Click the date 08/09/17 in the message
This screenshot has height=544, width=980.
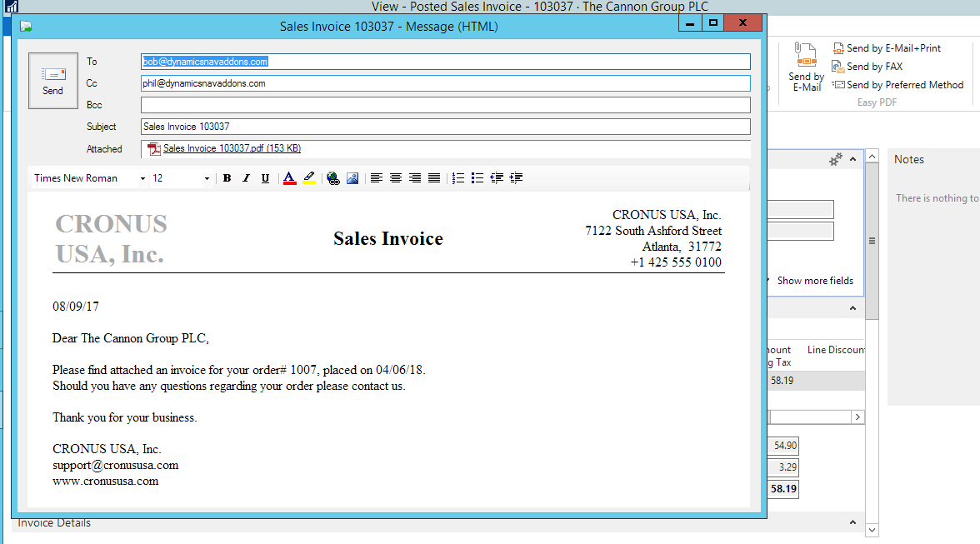76,307
